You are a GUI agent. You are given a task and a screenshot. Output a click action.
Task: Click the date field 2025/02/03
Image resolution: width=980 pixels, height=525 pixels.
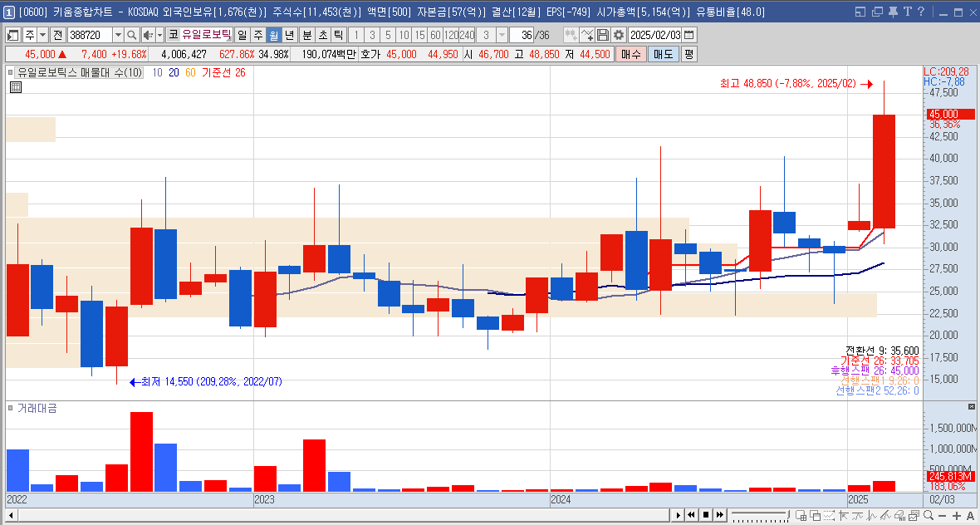655,35
